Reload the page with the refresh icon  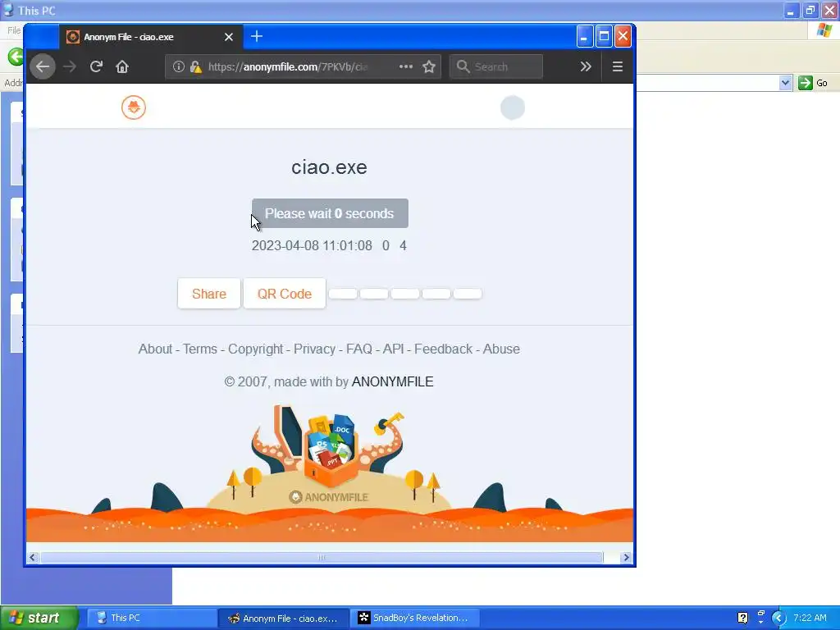[97, 66]
